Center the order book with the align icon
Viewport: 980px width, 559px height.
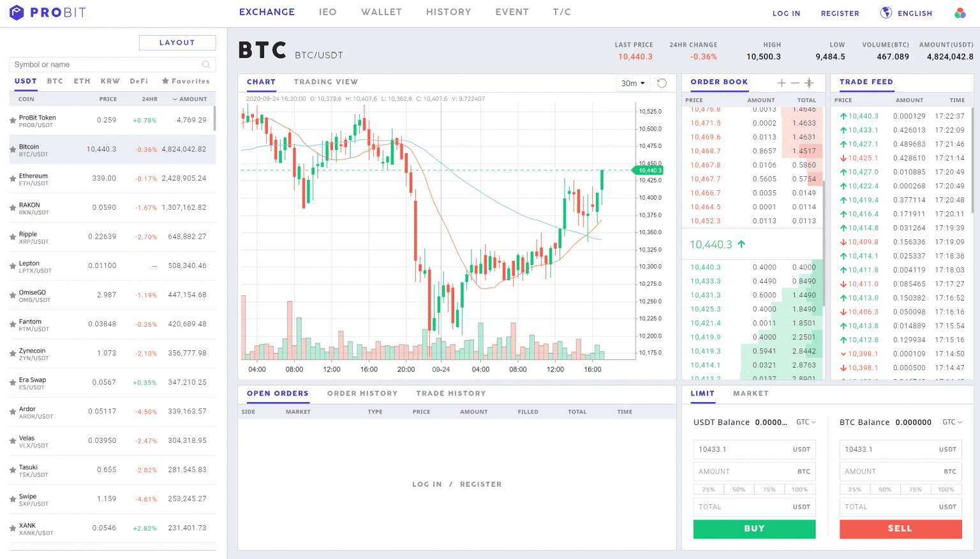(809, 83)
